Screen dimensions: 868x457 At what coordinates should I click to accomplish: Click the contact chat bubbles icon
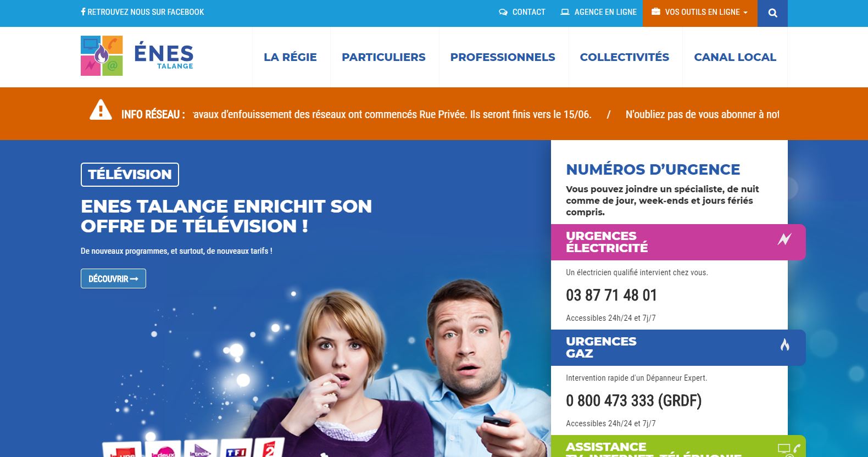coord(503,12)
